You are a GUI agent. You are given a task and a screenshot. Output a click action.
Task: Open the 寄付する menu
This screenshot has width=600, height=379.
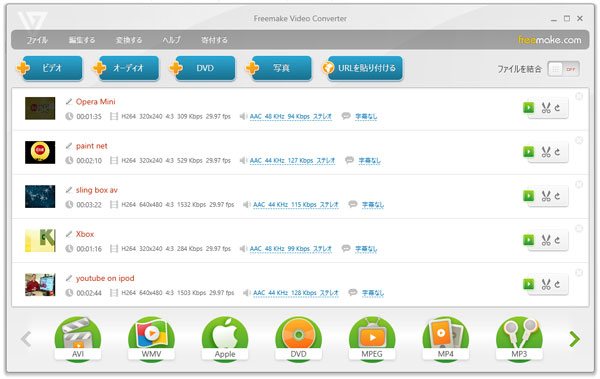214,40
